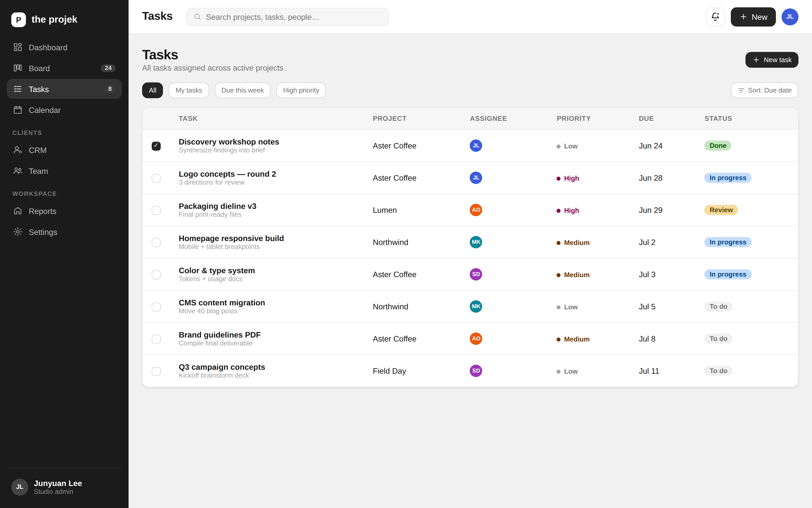This screenshot has width=812, height=508.
Task: Open the Logo concepts — round 2 task
Action: click(x=227, y=174)
